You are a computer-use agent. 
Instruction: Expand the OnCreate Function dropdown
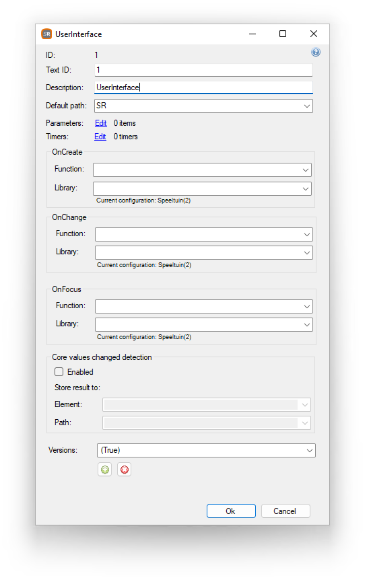point(202,170)
